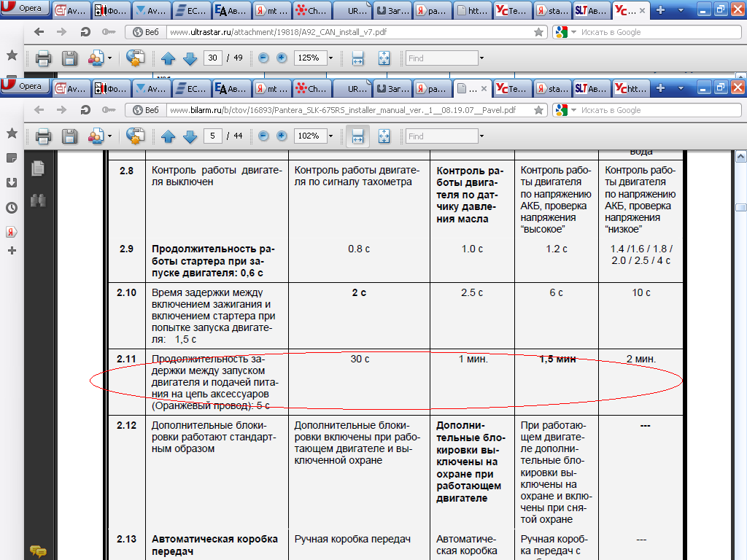Click the PDF vertical scrollbar thumb
Screen dimensions: 747x560
click(741, 208)
